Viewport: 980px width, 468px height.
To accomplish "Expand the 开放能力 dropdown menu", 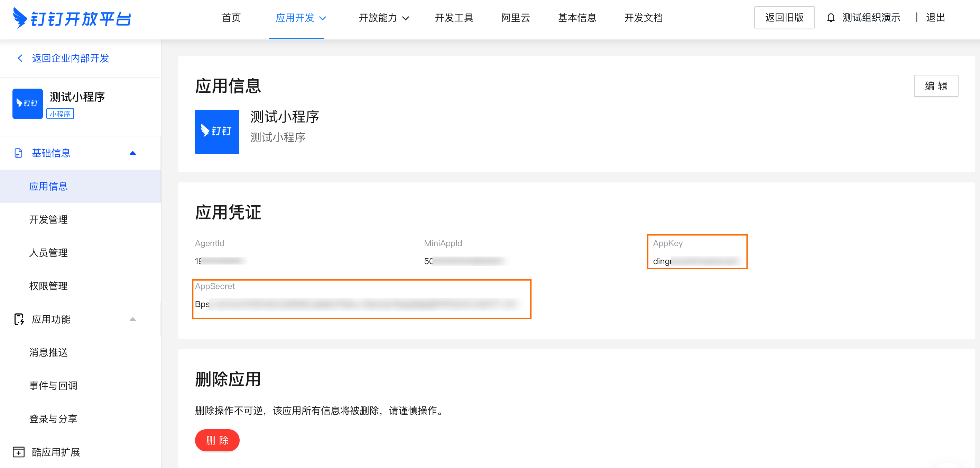I will (383, 18).
